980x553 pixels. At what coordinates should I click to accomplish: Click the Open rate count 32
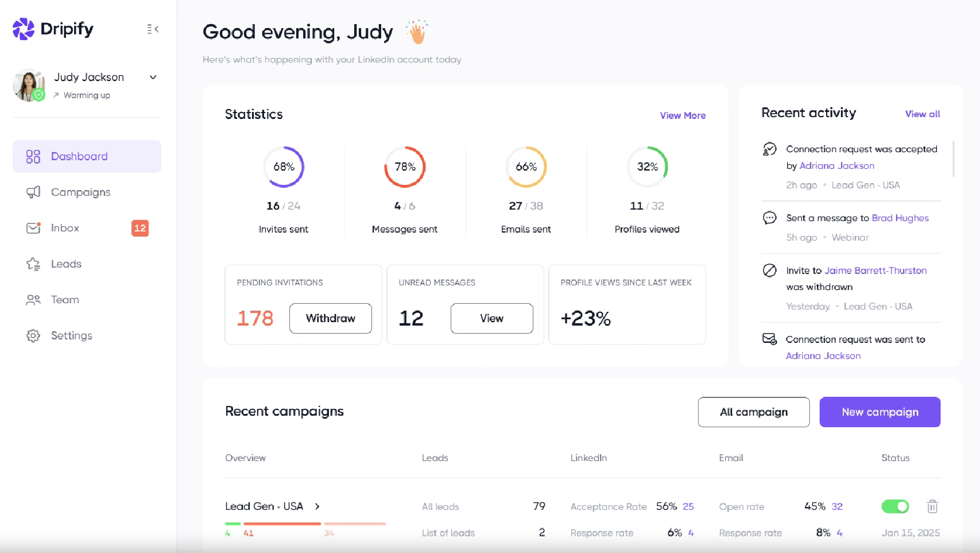(x=837, y=506)
